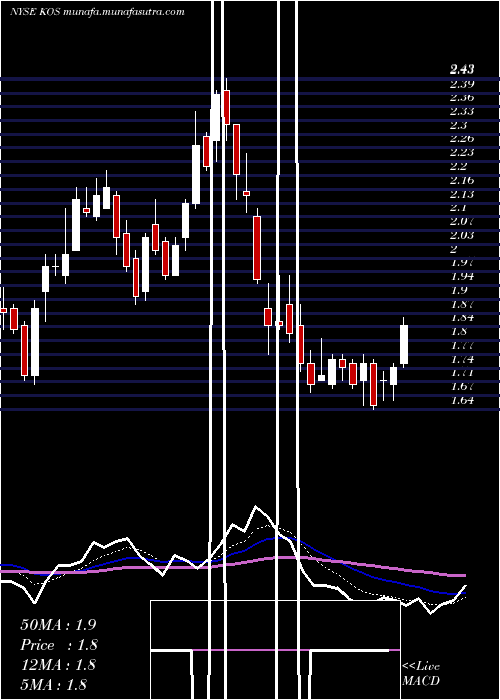The height and width of the screenshot is (700, 500).
Task: Click the 2.43 top price label
Action: pyautogui.click(x=462, y=69)
